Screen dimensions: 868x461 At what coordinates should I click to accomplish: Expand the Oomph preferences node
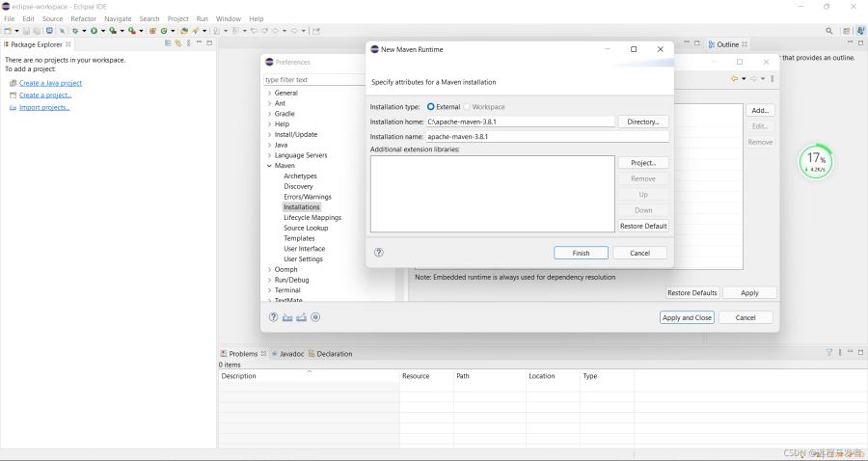270,269
